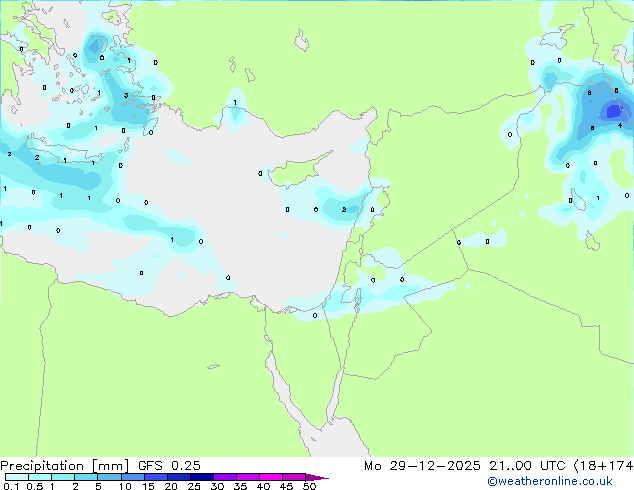634x490 pixels.
Task: Click the "50" legend scale label
Action: pos(309,486)
